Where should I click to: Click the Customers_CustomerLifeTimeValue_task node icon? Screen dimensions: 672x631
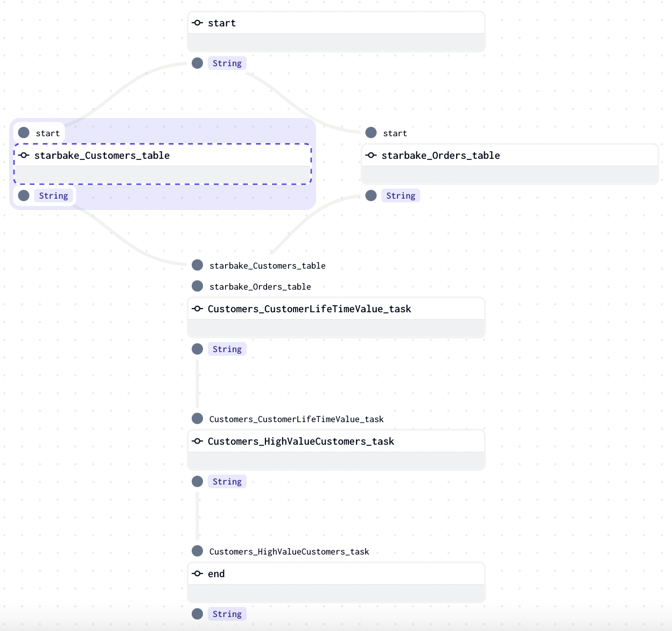point(198,309)
